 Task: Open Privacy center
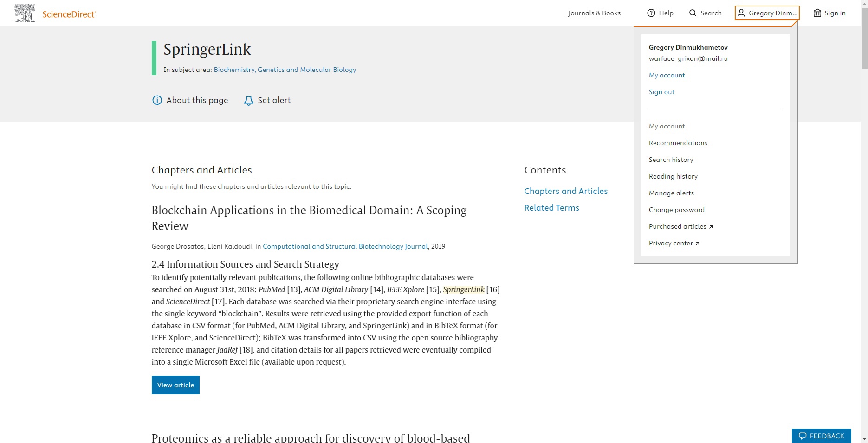pos(671,243)
